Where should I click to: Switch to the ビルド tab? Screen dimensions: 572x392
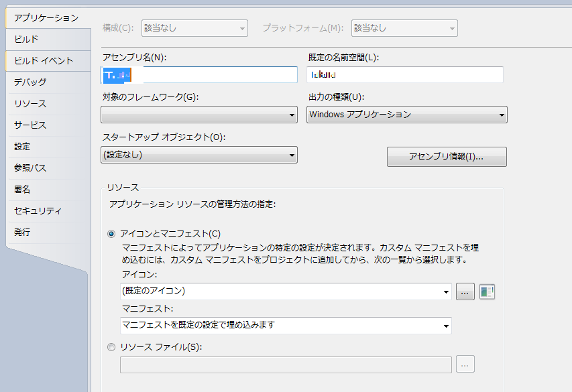click(x=27, y=40)
